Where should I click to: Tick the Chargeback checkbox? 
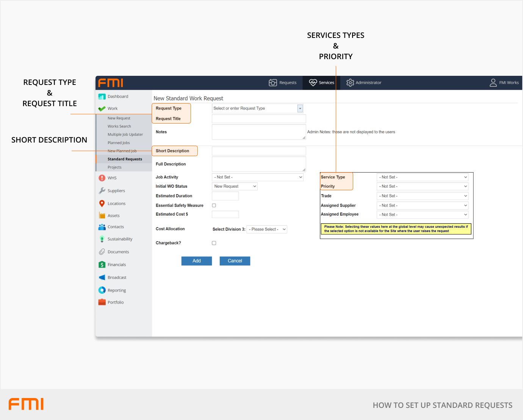pyautogui.click(x=214, y=243)
